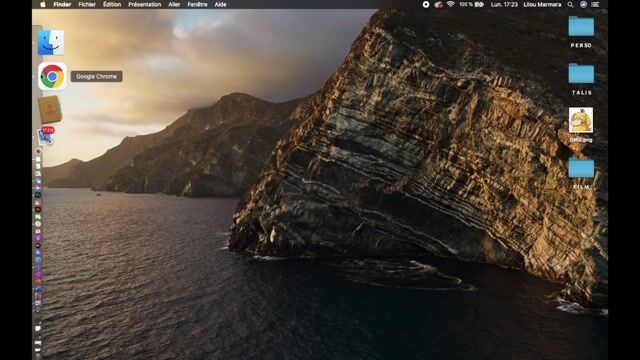Open Notification Center list icon
640x360 pixels.
point(596,4)
